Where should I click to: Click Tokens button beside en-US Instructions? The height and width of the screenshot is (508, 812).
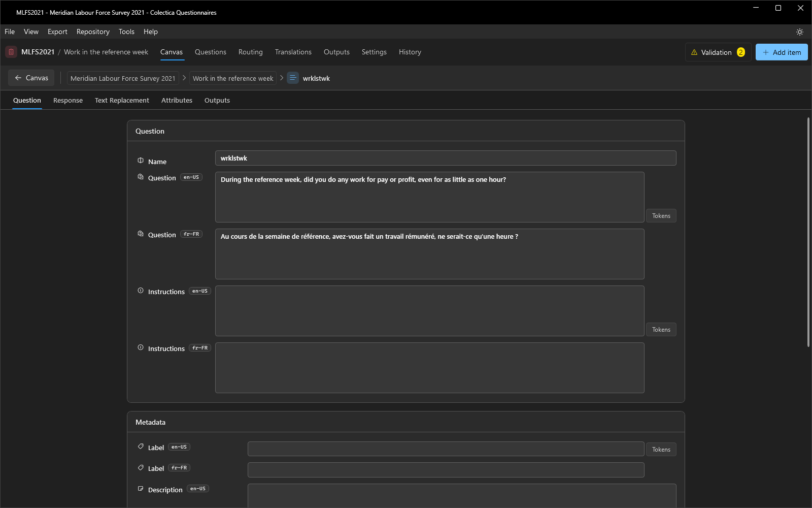[x=661, y=330]
